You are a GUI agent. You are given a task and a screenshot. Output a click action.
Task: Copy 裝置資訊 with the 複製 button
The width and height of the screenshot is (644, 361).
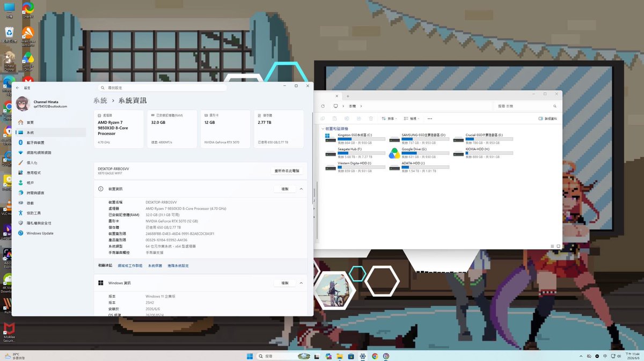pyautogui.click(x=285, y=189)
